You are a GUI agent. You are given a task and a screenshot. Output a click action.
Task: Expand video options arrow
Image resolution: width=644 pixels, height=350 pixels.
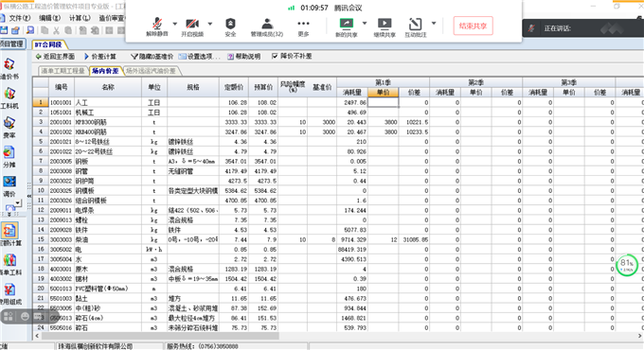tap(210, 24)
